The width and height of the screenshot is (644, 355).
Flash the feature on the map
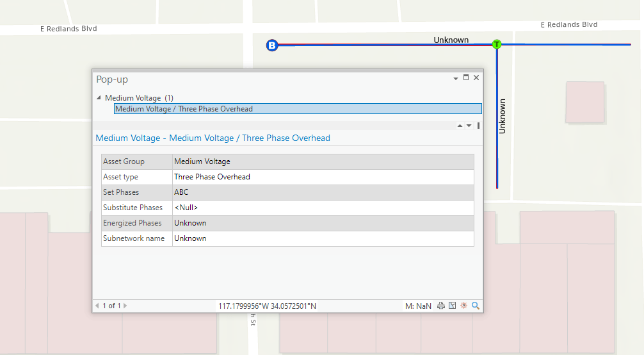click(x=463, y=306)
